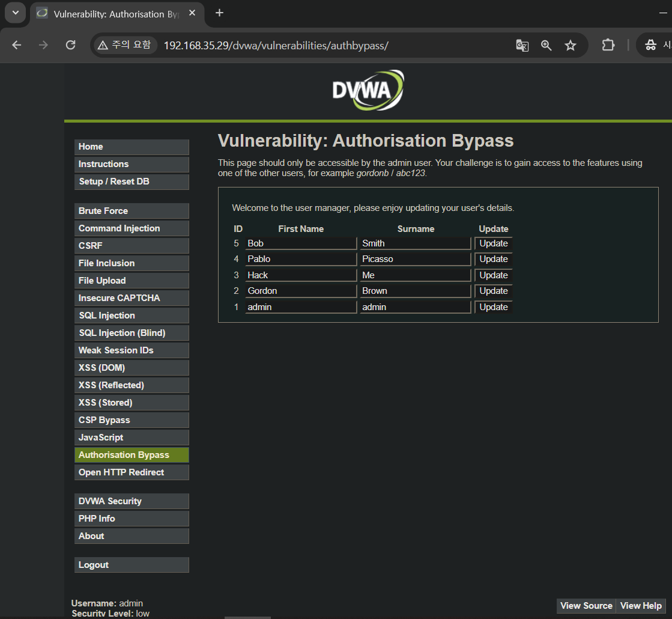Image resolution: width=672 pixels, height=619 pixels.
Task: Click the admin first name field
Action: click(x=301, y=307)
